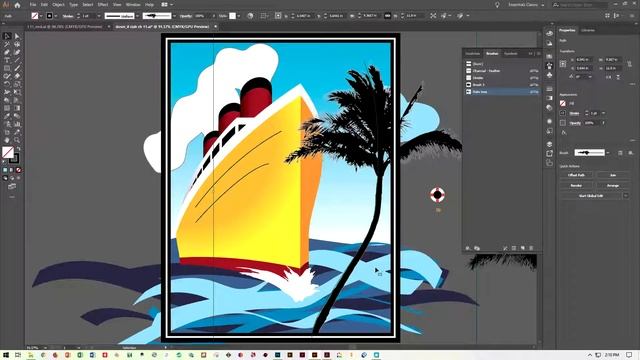
Task: Choose Draw Normal mode in toolbox
Action: (x=5, y=178)
